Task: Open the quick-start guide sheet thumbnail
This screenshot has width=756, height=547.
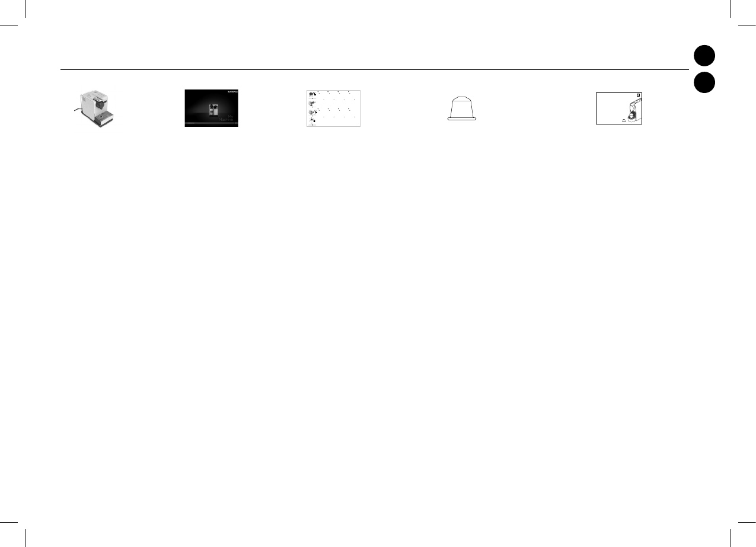Action: (333, 108)
